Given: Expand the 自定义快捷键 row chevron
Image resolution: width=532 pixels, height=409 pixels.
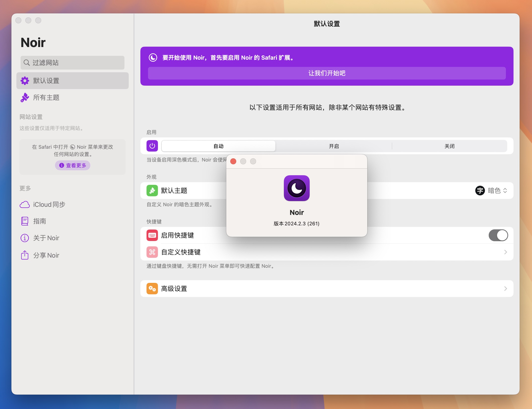Looking at the screenshot, I should (505, 252).
